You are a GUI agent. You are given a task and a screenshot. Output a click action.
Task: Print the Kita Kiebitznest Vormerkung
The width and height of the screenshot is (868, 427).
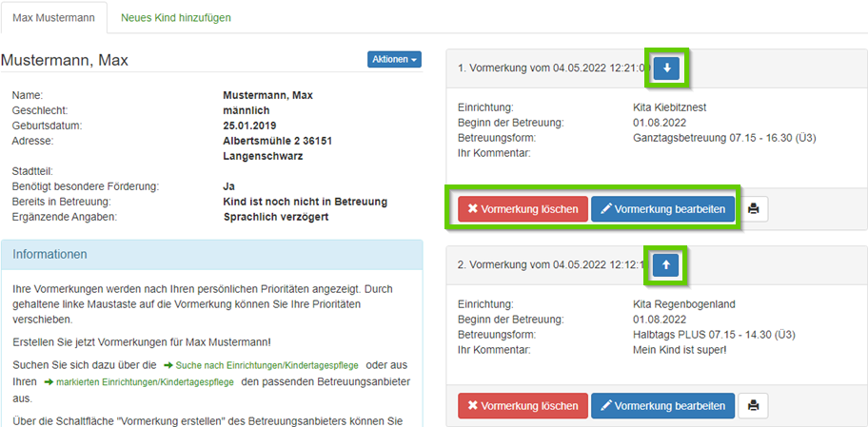[754, 209]
